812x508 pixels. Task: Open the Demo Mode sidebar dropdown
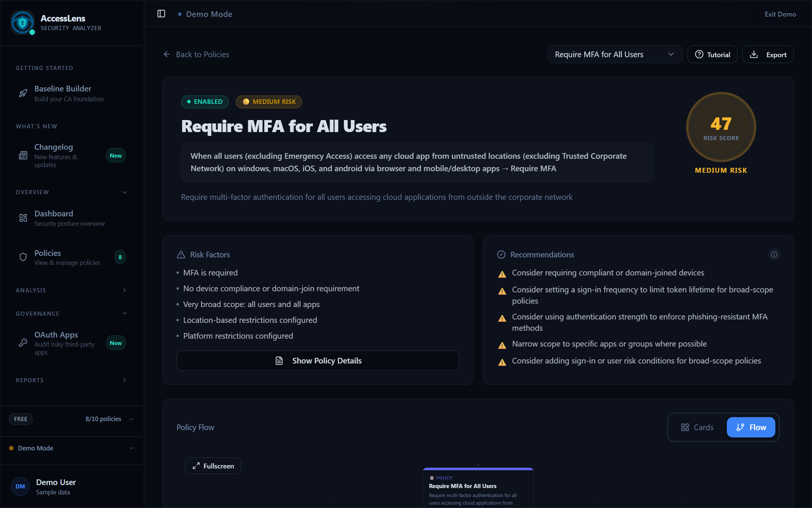pos(72,448)
